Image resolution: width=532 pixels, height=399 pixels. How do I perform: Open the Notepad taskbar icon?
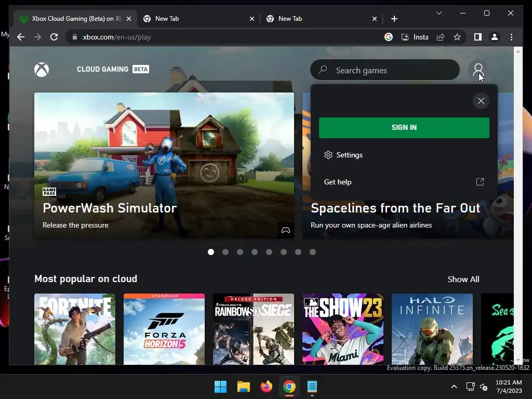312,387
